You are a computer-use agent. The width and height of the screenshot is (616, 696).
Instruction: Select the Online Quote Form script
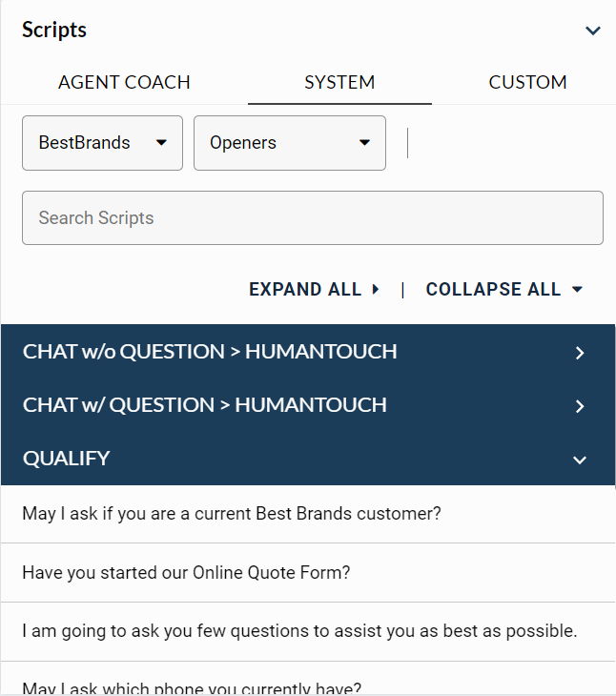click(186, 573)
